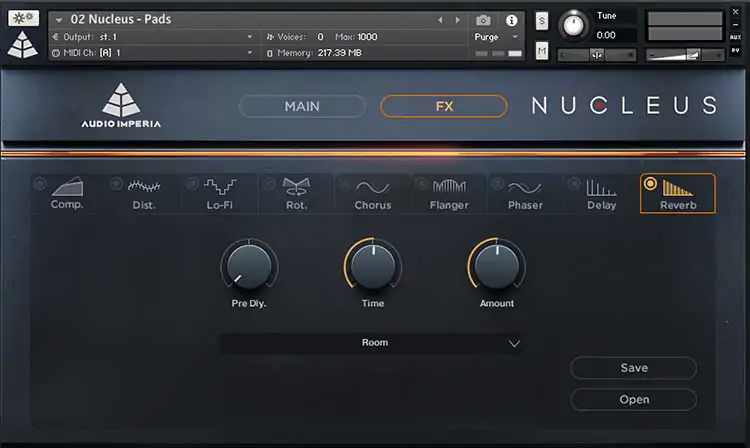
Task: Minimize the instrument with the minus button
Action: pyautogui.click(x=736, y=25)
